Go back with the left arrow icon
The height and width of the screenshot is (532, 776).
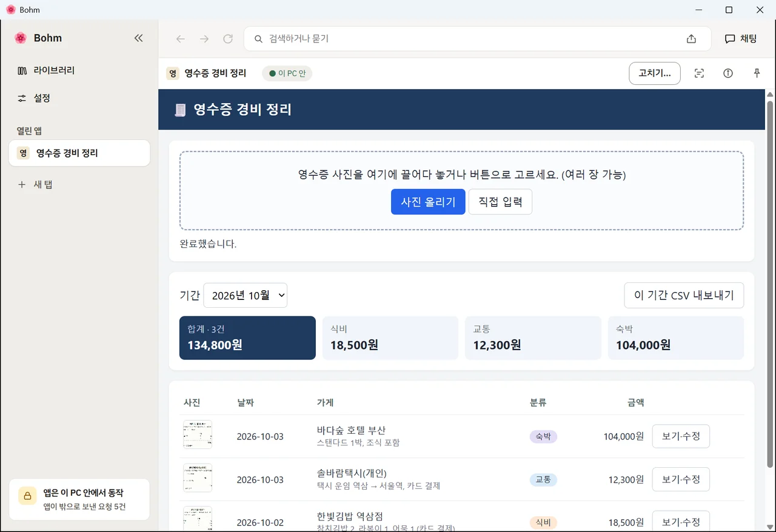pos(180,39)
